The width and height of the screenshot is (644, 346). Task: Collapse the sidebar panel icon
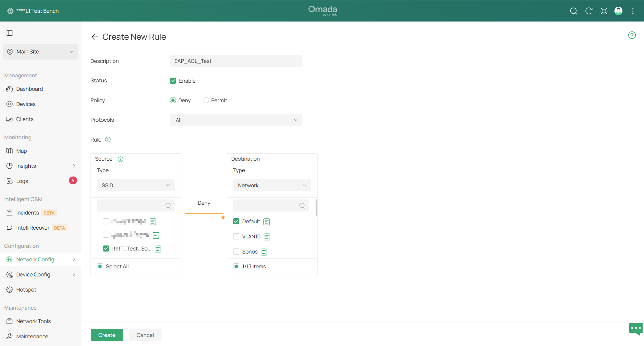tap(9, 33)
